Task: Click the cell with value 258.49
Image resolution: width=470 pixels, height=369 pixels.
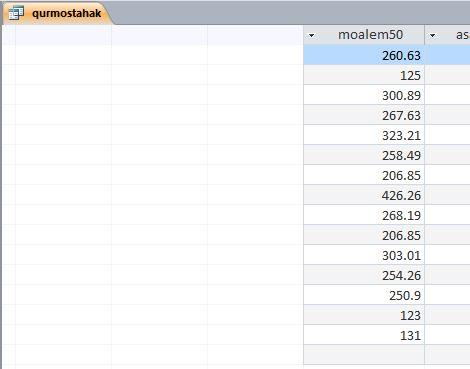Action: [x=364, y=155]
